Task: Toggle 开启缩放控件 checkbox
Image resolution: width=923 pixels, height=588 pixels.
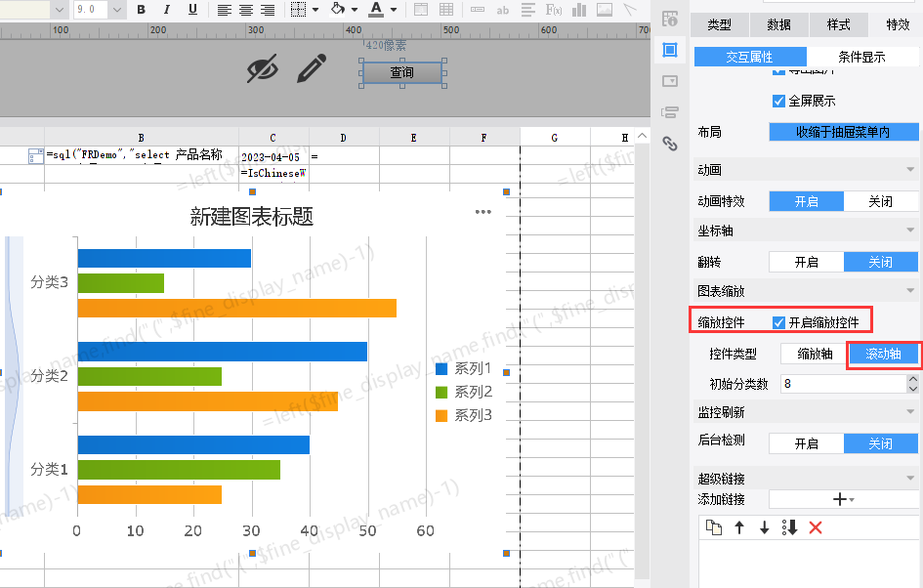Action: tap(778, 322)
